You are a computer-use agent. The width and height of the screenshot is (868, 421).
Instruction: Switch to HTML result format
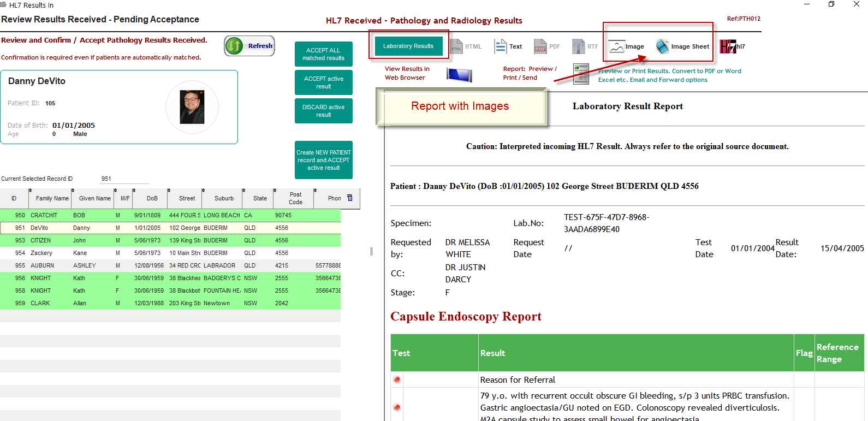pyautogui.click(x=466, y=46)
